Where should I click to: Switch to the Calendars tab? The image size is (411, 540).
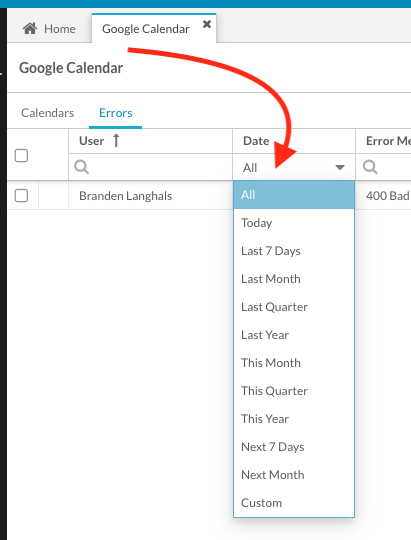coord(48,113)
